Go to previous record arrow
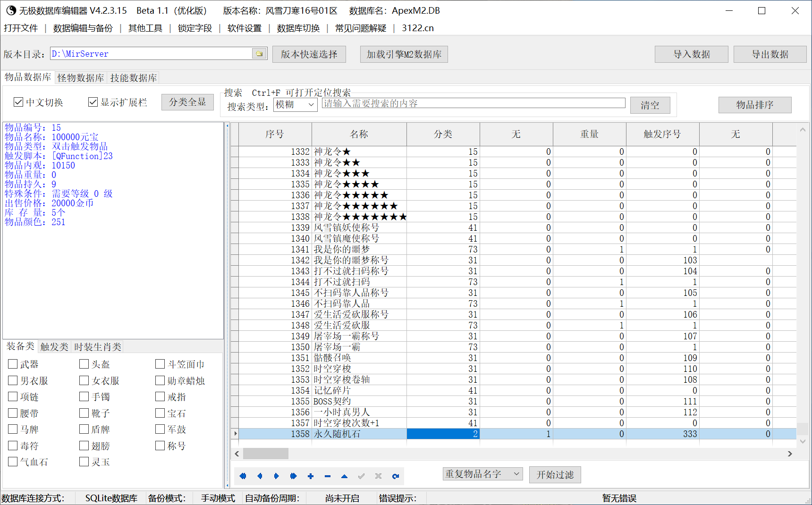The height and width of the screenshot is (505, 812). pyautogui.click(x=260, y=476)
